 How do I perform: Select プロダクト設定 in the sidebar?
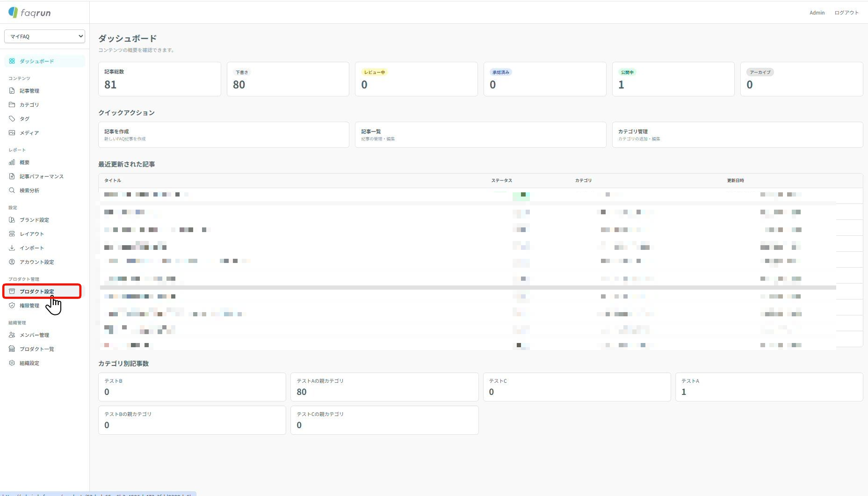42,292
